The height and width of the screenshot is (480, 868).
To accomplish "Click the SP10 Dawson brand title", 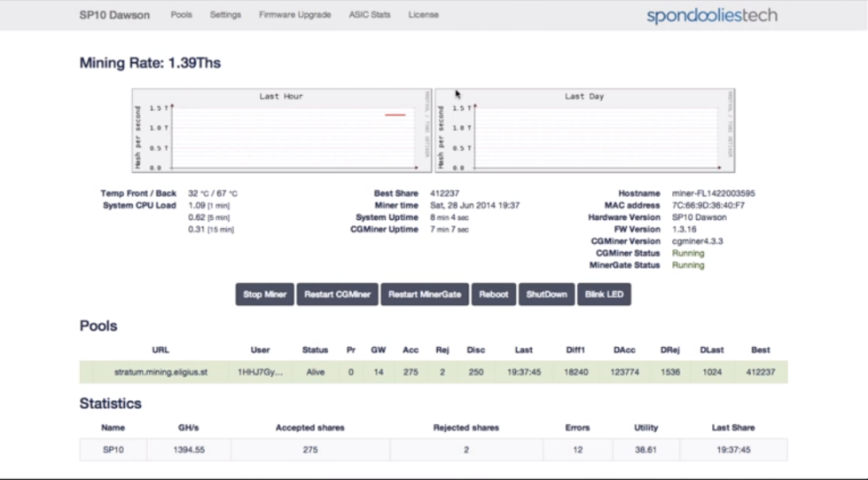I will pos(114,15).
